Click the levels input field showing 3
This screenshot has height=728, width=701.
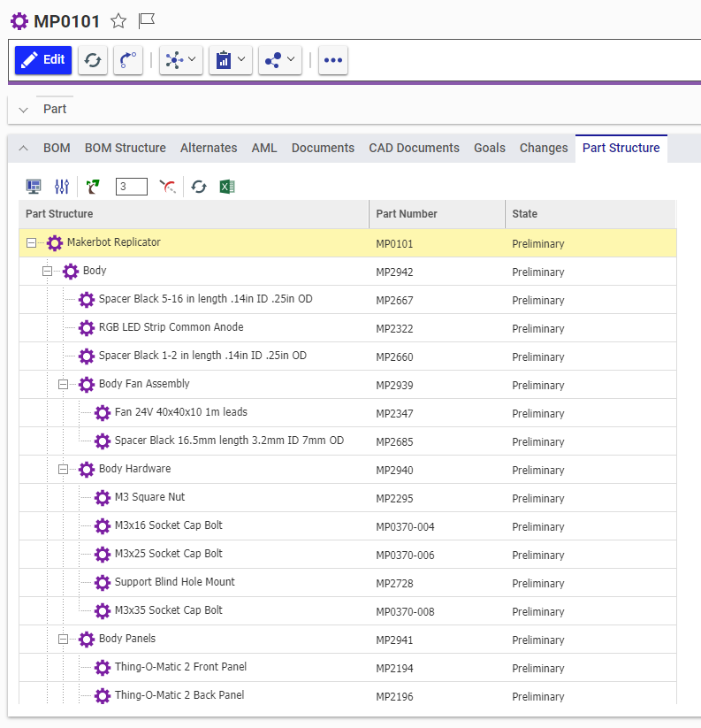(132, 187)
